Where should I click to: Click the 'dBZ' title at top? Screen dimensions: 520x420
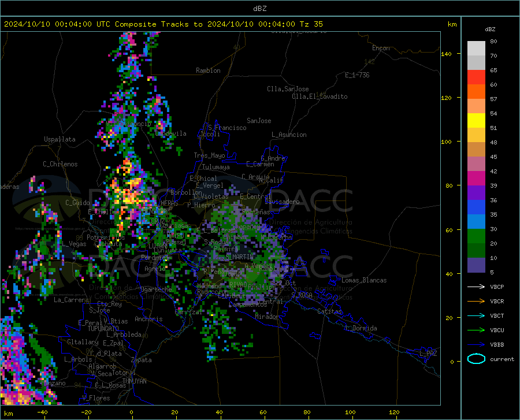tap(259, 9)
